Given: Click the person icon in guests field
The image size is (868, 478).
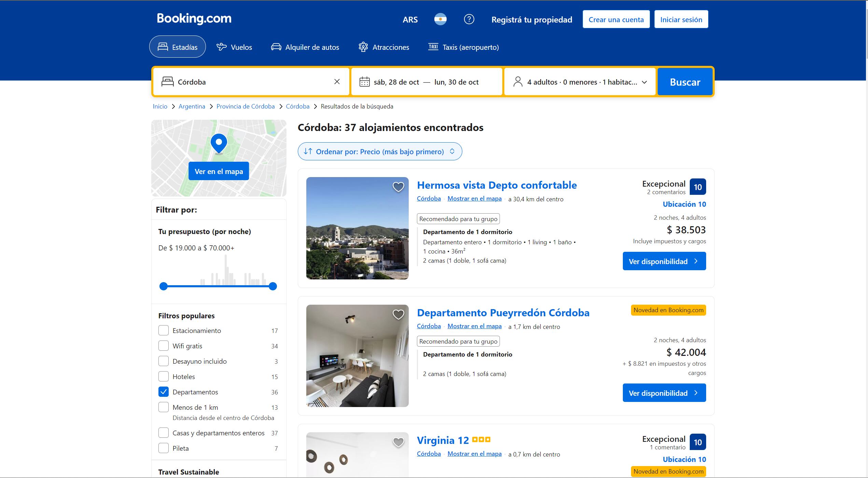Looking at the screenshot, I should [x=518, y=82].
